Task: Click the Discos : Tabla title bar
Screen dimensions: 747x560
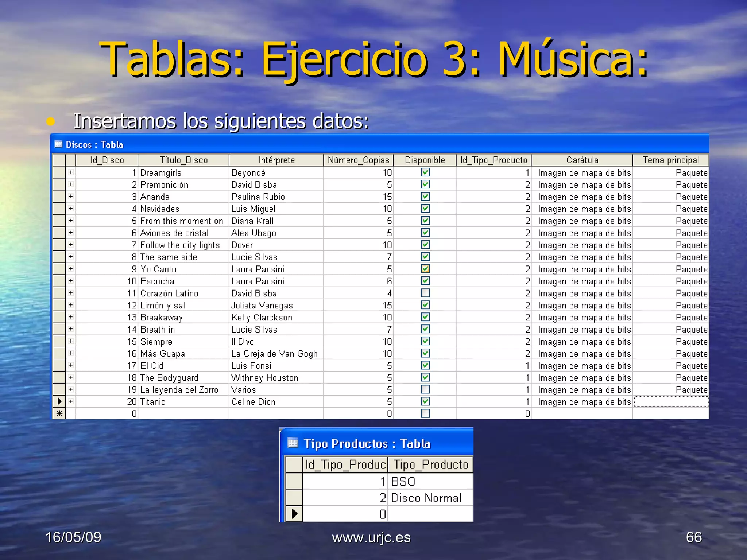Action: pos(379,144)
